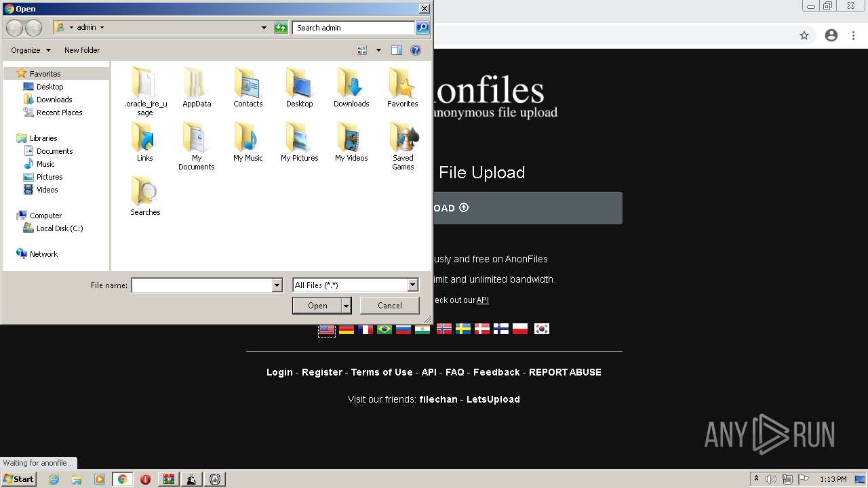Image resolution: width=868 pixels, height=488 pixels.
Task: Open the Terms of Use link
Action: point(382,372)
